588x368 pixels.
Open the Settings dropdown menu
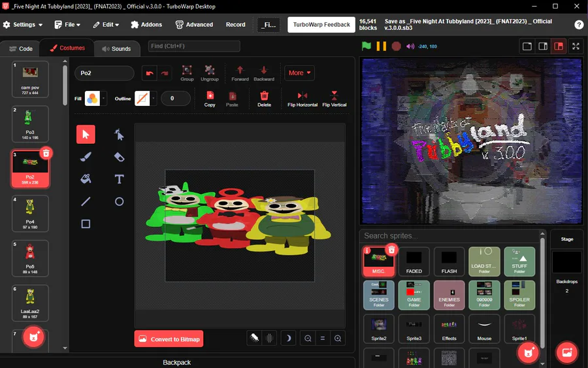coord(23,25)
